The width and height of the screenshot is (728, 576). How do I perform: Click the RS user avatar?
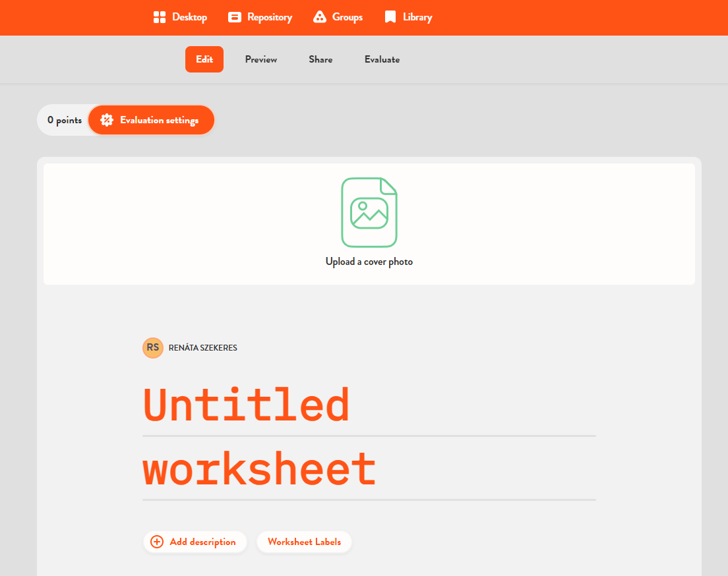pos(153,347)
